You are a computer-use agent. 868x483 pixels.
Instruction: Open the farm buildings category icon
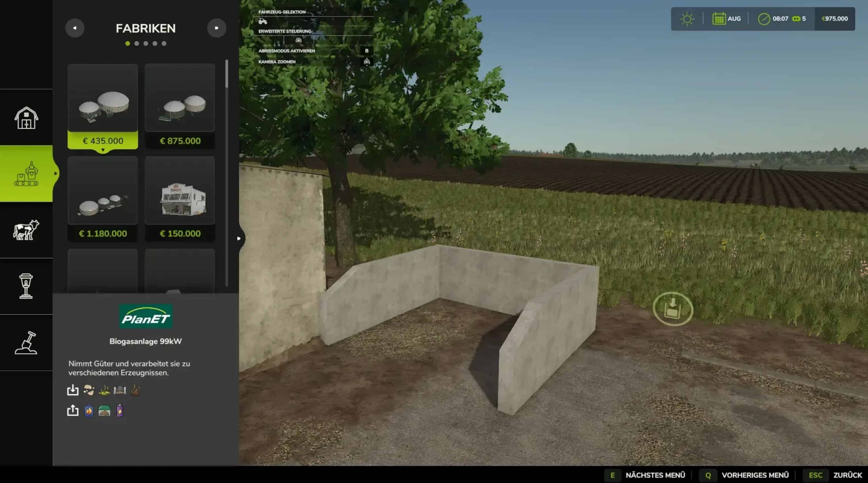[x=26, y=118]
